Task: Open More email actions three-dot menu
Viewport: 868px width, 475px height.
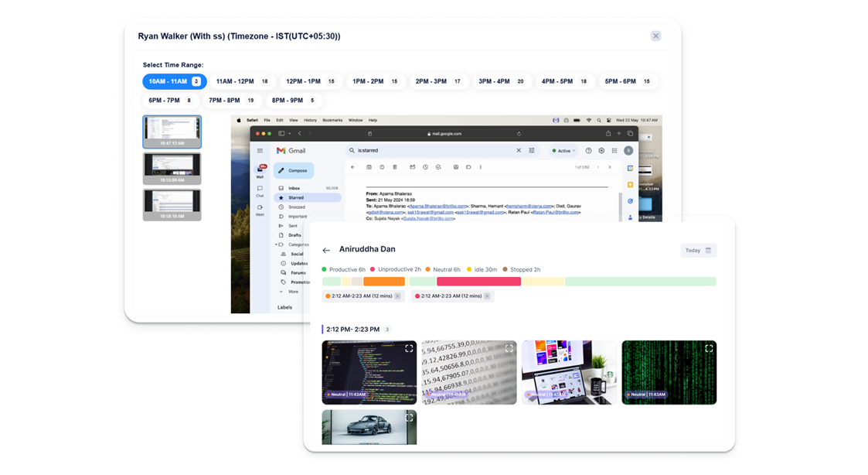Action: (x=481, y=167)
